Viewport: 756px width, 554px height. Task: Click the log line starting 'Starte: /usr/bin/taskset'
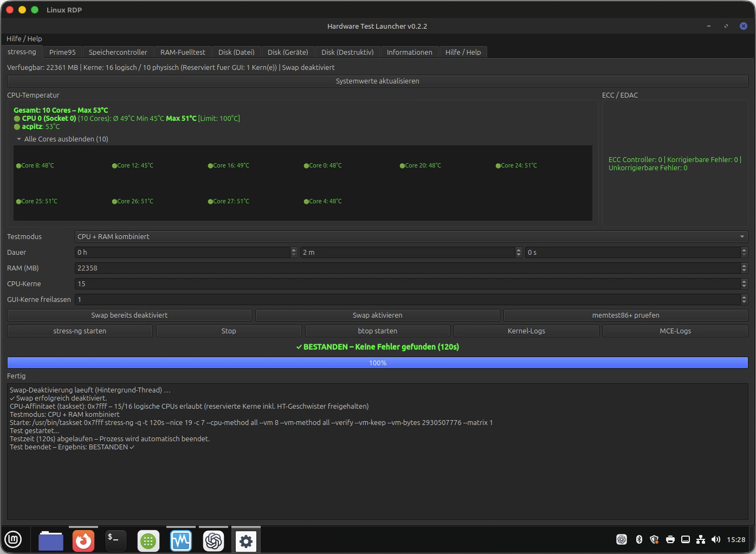point(251,422)
